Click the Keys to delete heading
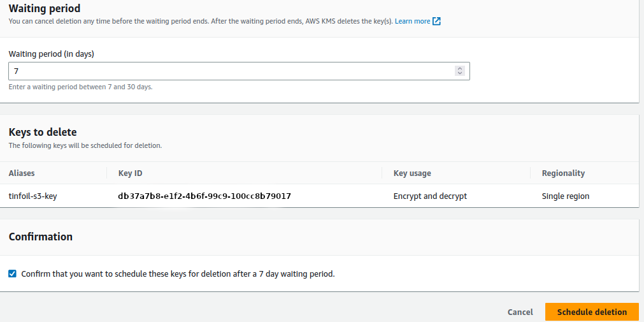The image size is (644, 322). 43,132
